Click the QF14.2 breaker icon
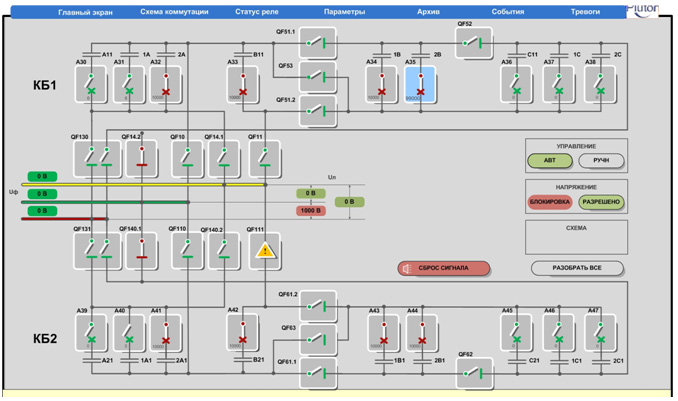The height and width of the screenshot is (401, 678). tap(141, 158)
